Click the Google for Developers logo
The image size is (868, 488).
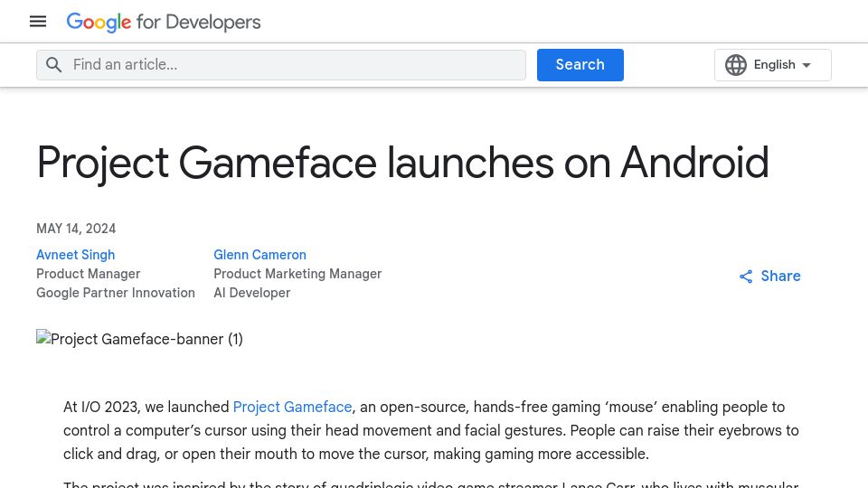[164, 22]
